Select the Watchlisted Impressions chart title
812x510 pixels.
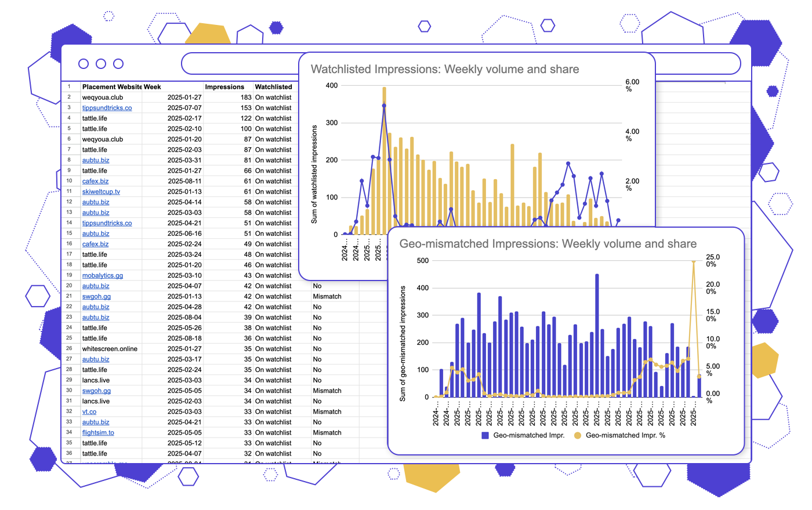click(x=445, y=70)
